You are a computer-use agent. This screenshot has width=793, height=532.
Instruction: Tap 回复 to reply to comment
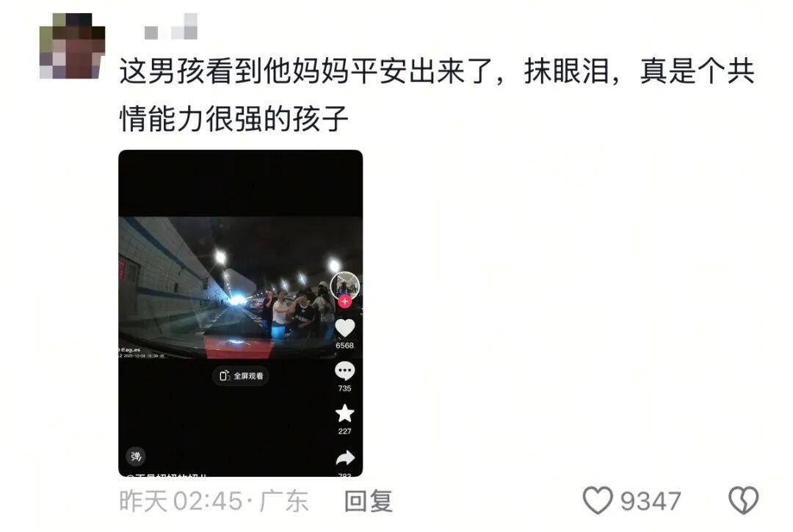(368, 501)
